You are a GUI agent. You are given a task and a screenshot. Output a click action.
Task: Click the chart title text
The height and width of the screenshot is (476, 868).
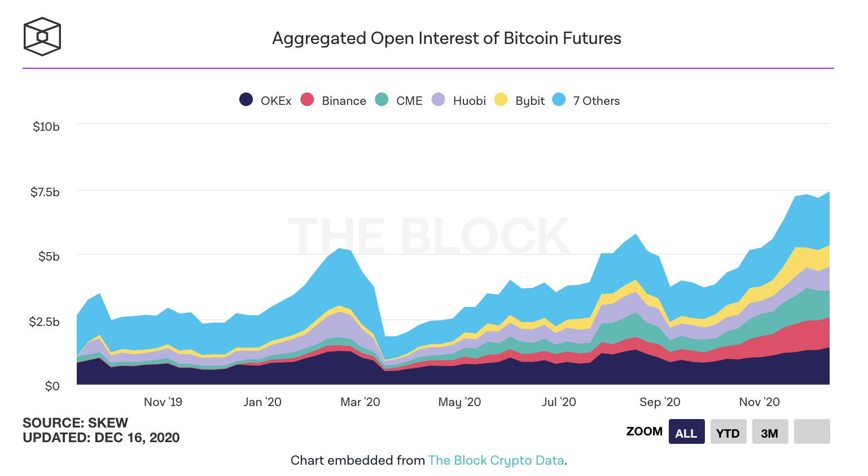click(446, 38)
